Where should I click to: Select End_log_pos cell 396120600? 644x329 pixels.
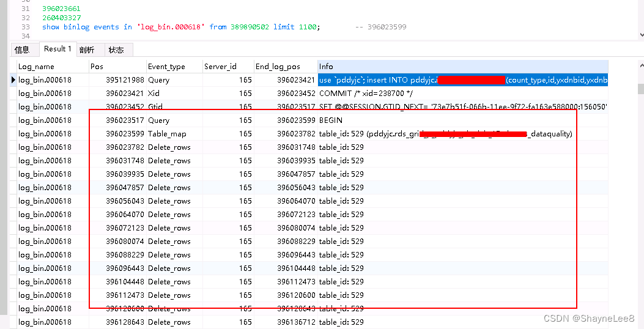coord(286,295)
